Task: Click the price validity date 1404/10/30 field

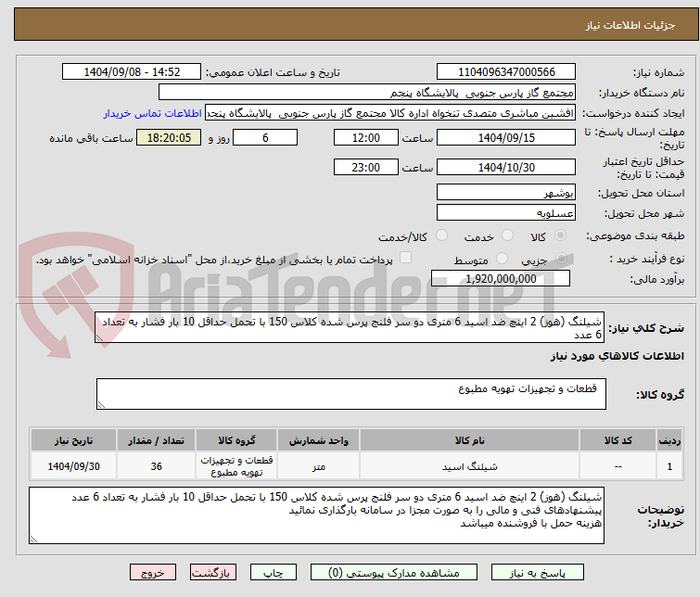Action: tap(506, 167)
